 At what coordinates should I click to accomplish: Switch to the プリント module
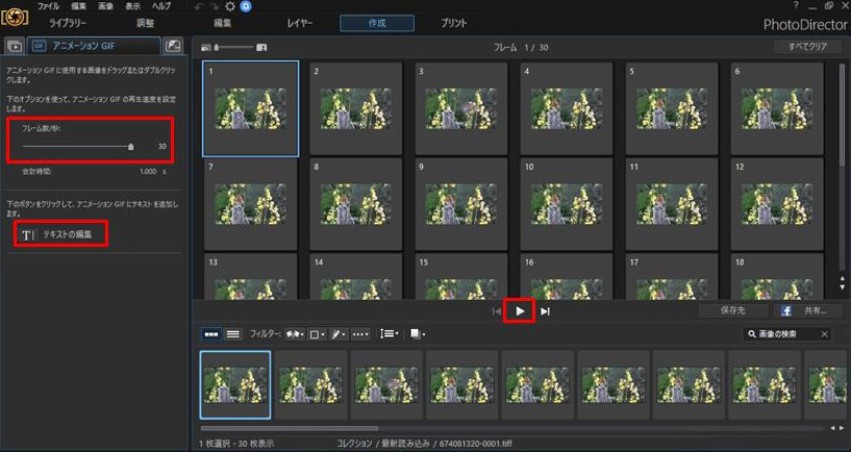454,23
